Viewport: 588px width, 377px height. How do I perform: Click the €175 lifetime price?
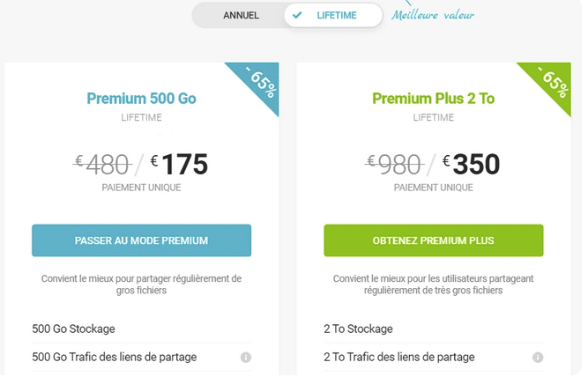pos(179,164)
